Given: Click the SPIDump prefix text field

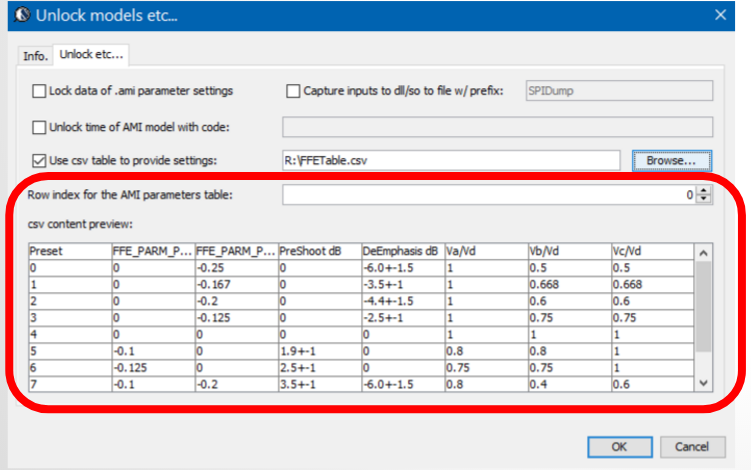Looking at the screenshot, I should click(x=616, y=91).
